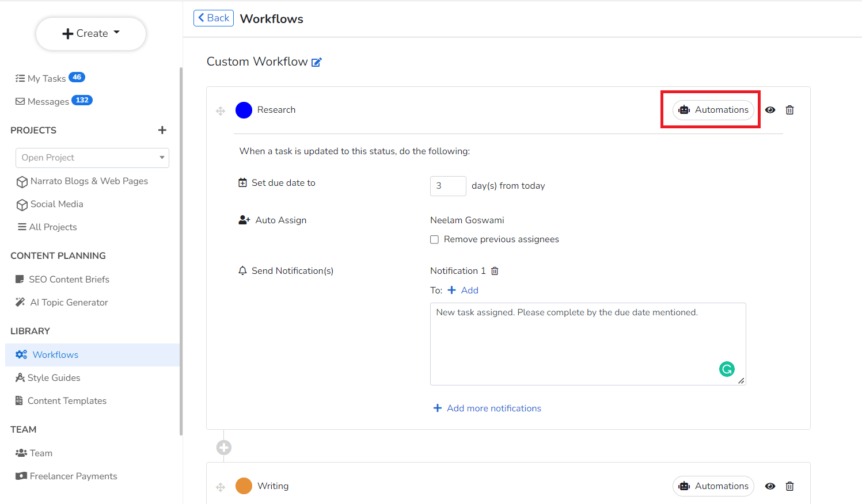862x504 pixels.
Task: Click the blue Research color circle
Action: tap(244, 110)
